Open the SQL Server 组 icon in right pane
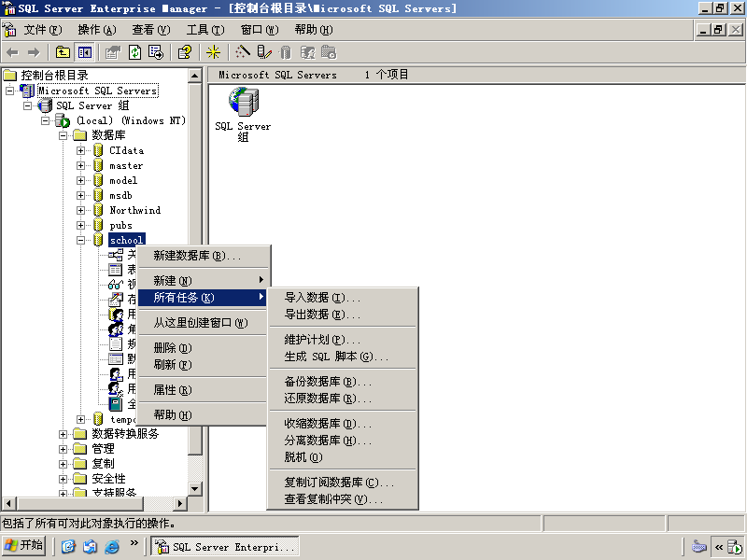The image size is (747, 560). [x=243, y=102]
